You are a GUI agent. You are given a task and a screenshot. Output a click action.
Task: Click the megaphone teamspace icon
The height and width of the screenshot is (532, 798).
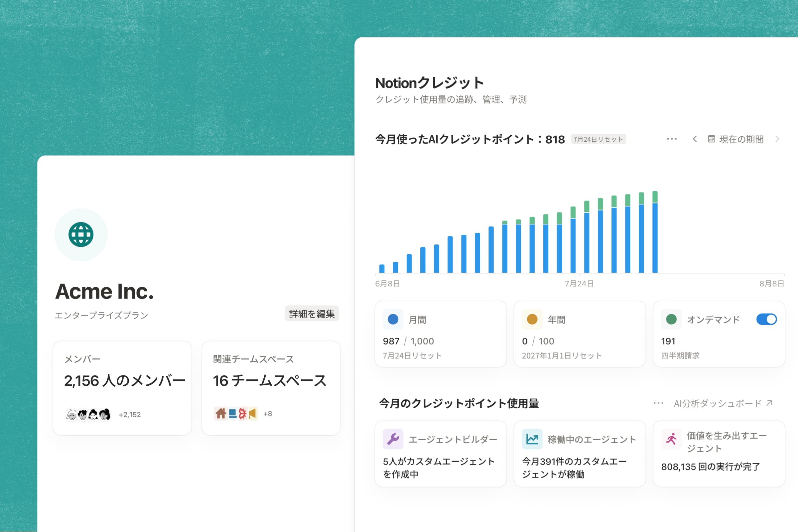(252, 414)
